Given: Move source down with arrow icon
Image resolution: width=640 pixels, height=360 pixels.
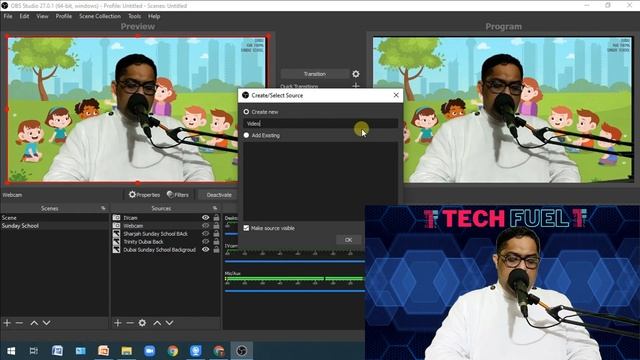Looking at the screenshot, I should click(x=169, y=323).
